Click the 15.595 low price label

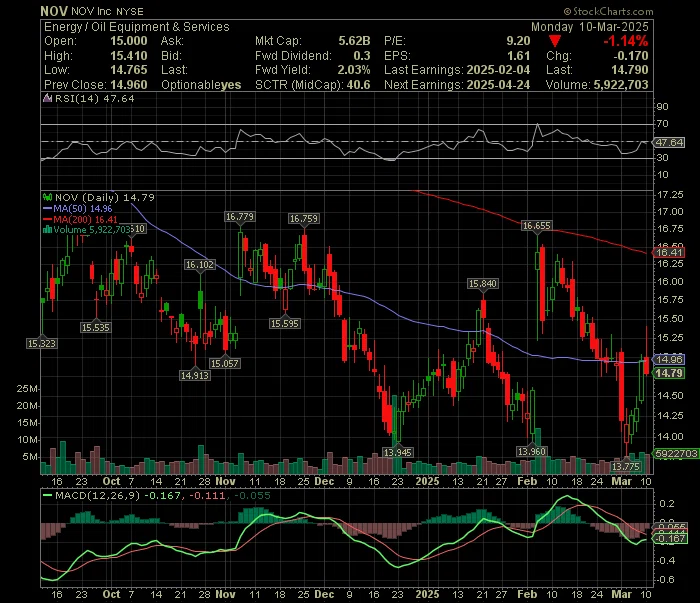pyautogui.click(x=284, y=324)
